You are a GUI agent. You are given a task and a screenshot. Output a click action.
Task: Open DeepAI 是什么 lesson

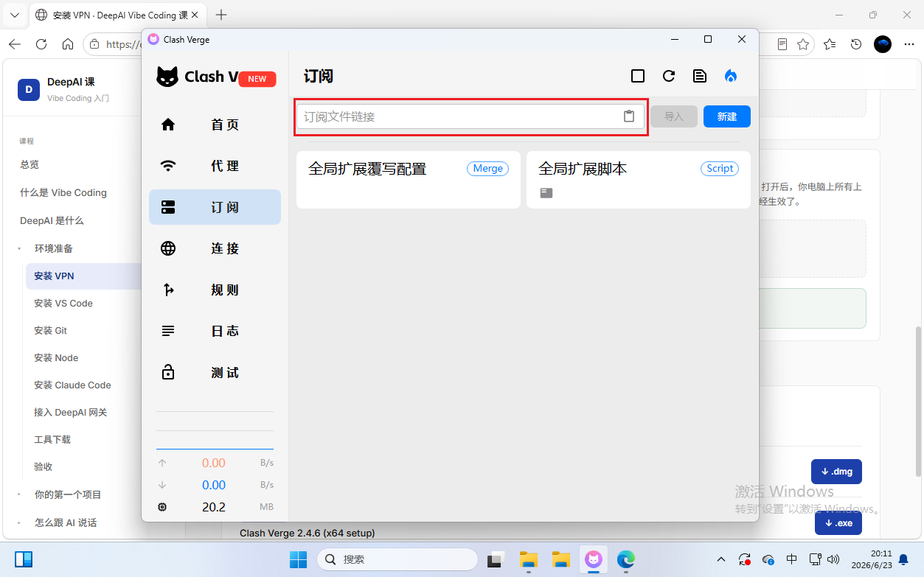click(x=52, y=220)
